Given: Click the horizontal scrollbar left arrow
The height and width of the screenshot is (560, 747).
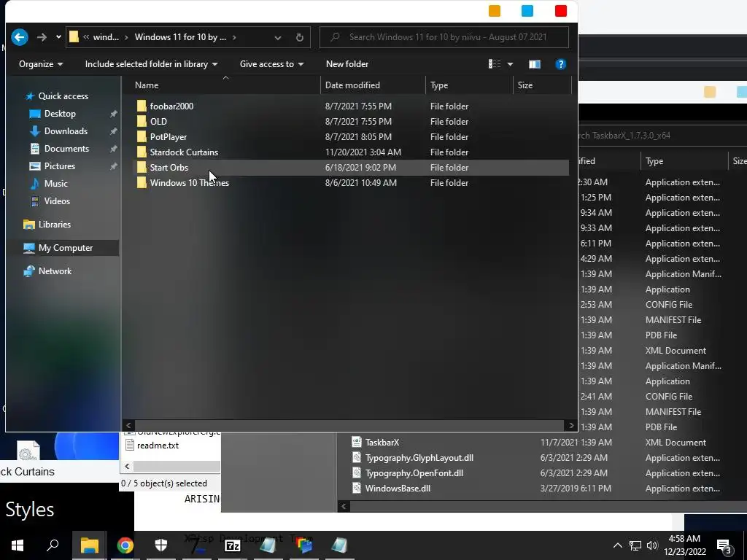Looking at the screenshot, I should click(x=128, y=425).
